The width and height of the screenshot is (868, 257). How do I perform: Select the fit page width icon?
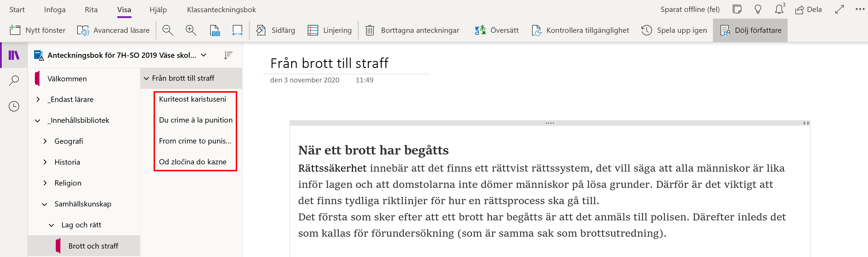[237, 30]
